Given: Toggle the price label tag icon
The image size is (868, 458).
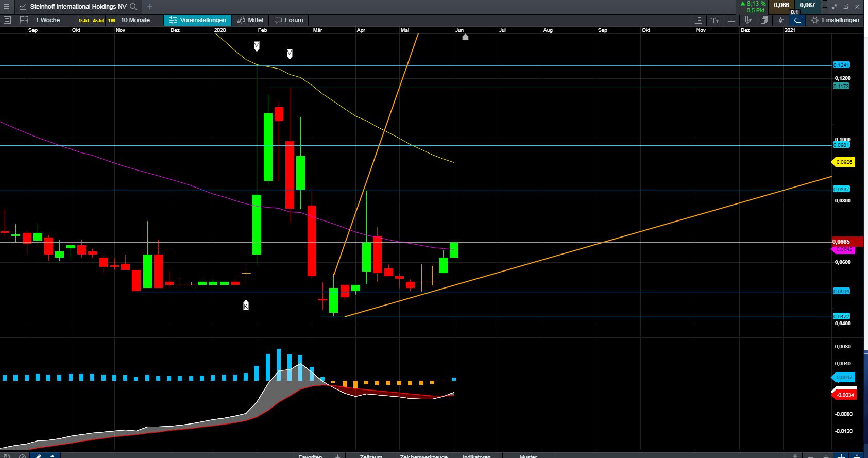Looking at the screenshot, I should point(797,20).
